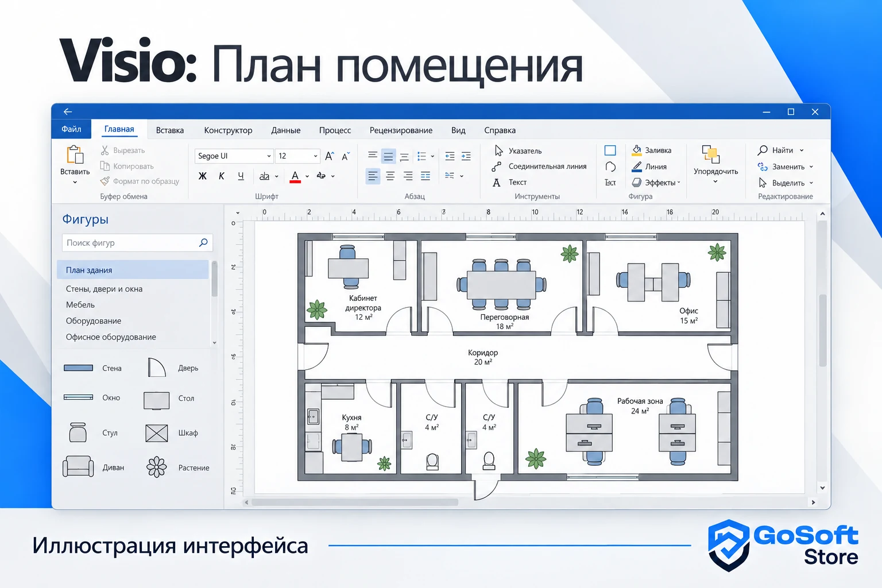Switch to the Вид tab
The height and width of the screenshot is (588, 882).
(458, 130)
